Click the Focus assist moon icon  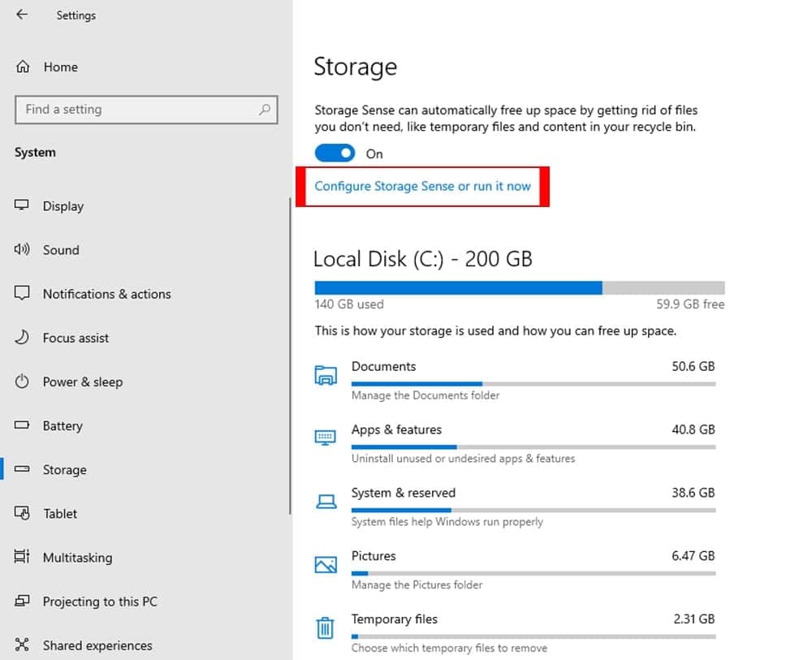22,338
